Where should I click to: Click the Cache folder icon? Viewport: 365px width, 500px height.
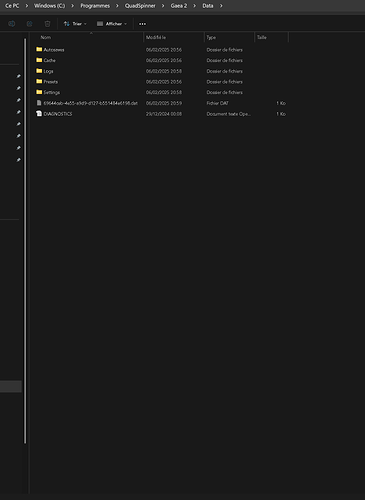(x=39, y=60)
